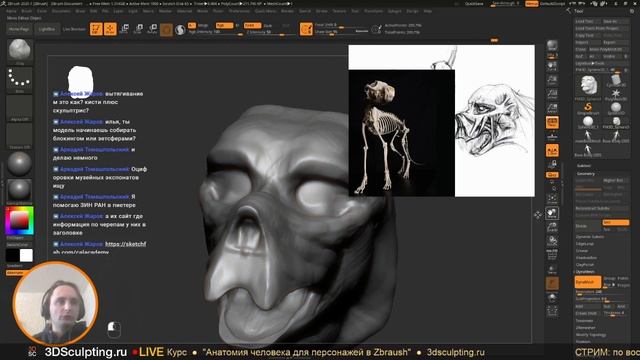Toggle the Rgb mode button
Screen dimensions: 640x360
(224, 25)
